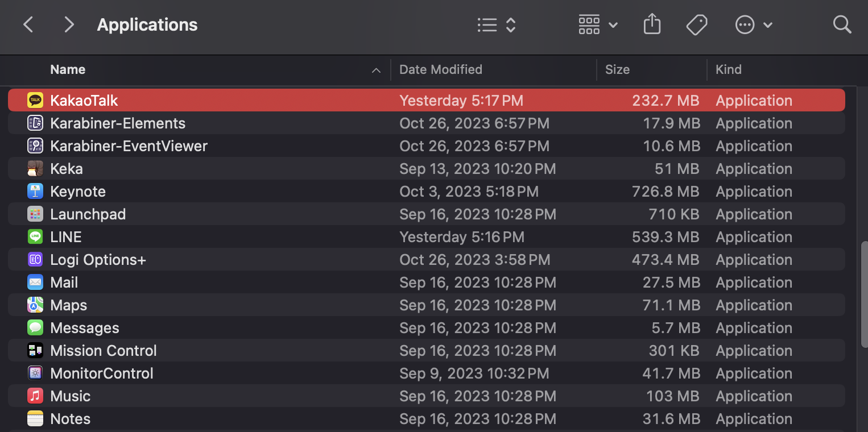Viewport: 868px width, 432px height.
Task: Click Keynote's Oct 3, 2023 date
Action: point(469,192)
